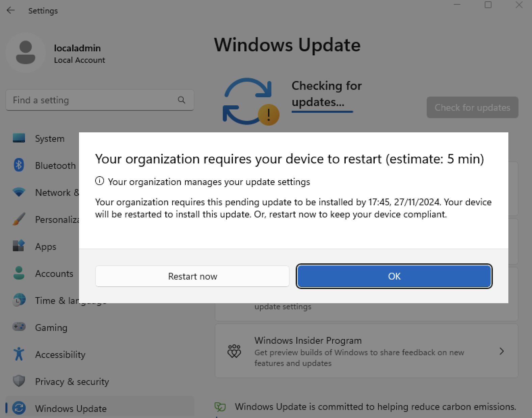Click the info icon in the dialog

point(100,181)
